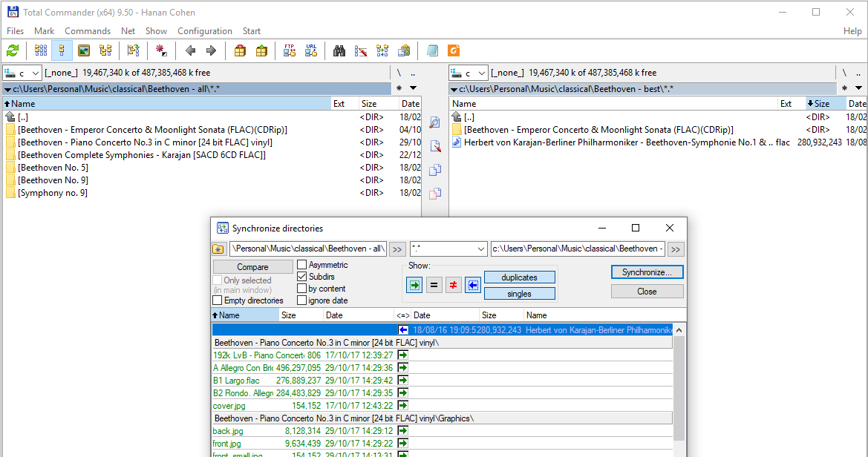
Task: Click the results list vertical scrollbar
Action: pyautogui.click(x=679, y=390)
